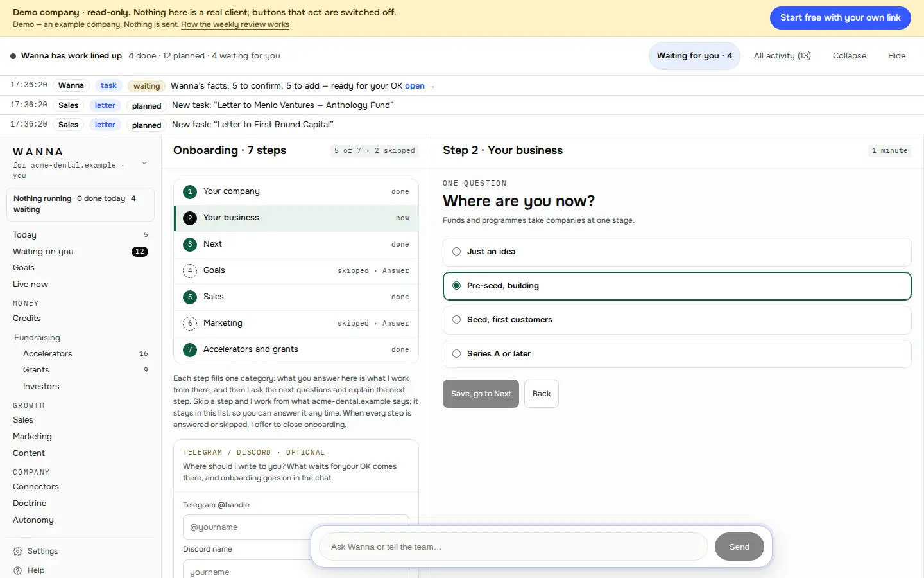Click the 'Letter to Menlo Ventures' activity row
924x578 pixels.
pos(462,105)
